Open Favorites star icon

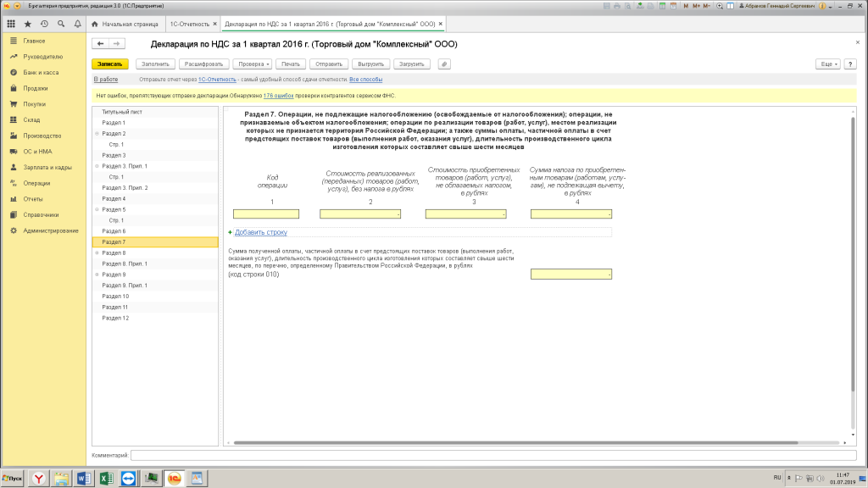pos(28,24)
